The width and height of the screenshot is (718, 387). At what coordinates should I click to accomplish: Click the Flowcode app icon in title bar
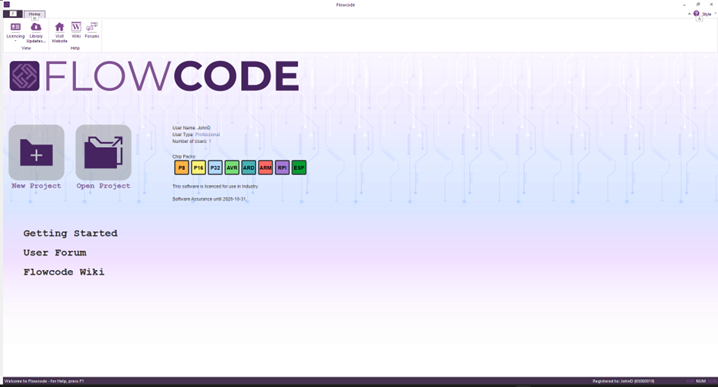[x=6, y=5]
